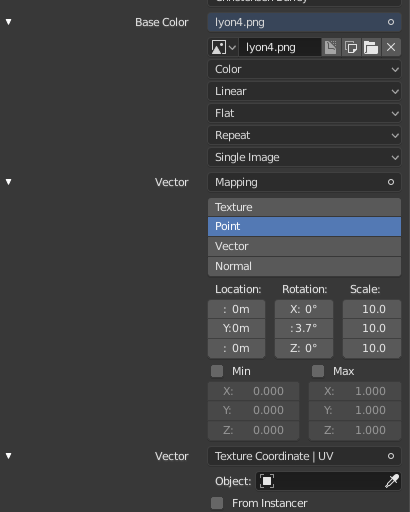Click the Min Y: 0.000 field
Viewport: 410px width, 512px height.
pos(253,410)
